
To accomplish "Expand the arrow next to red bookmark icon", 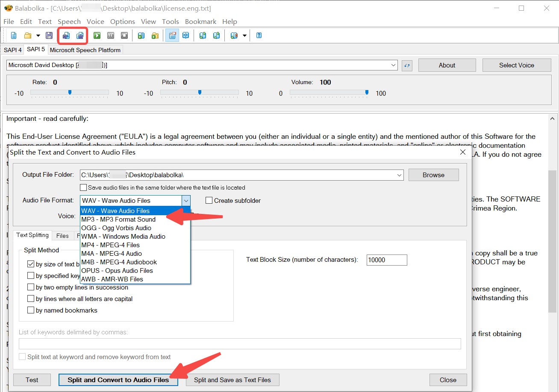I will 244,35.
